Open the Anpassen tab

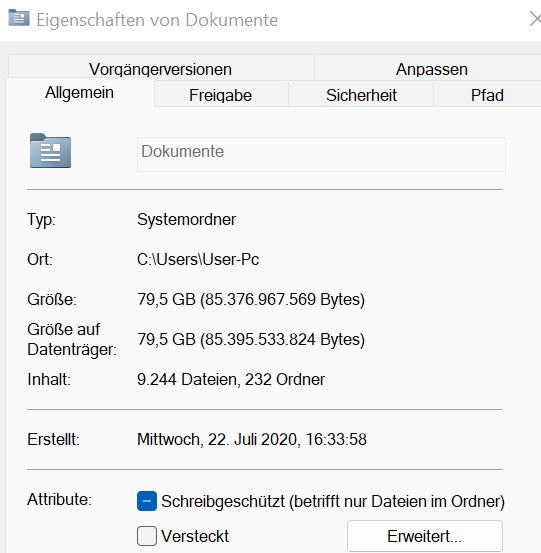[x=432, y=68]
